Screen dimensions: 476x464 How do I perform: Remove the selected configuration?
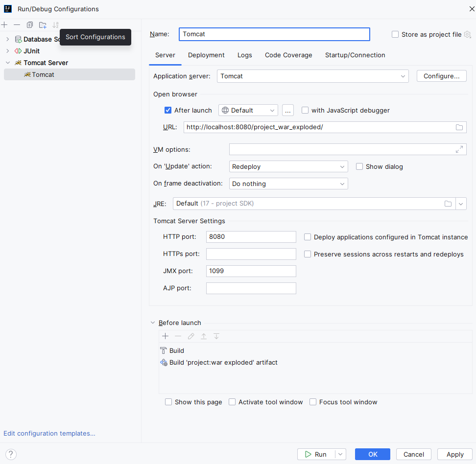(17, 25)
